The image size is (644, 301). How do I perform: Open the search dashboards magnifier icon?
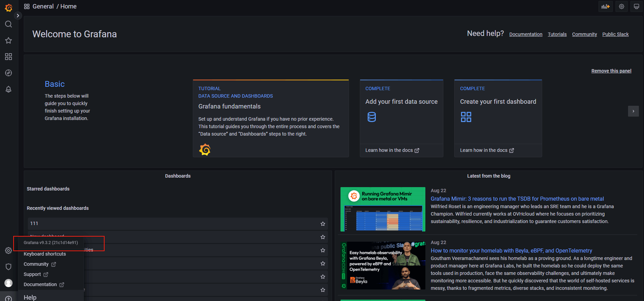coord(8,24)
